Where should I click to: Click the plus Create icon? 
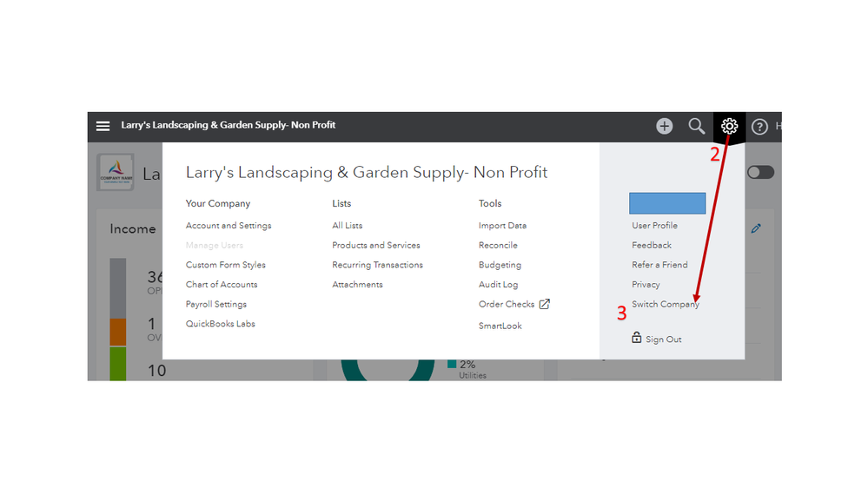pyautogui.click(x=665, y=126)
